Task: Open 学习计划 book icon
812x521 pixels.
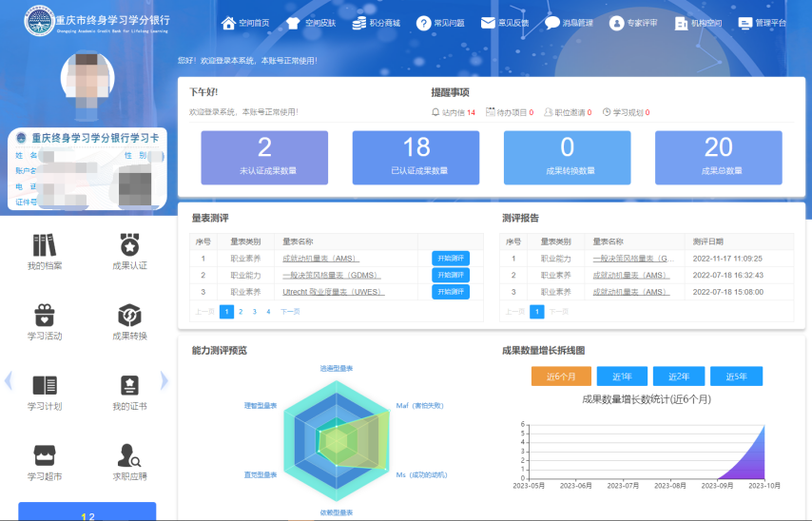Action: (45, 385)
